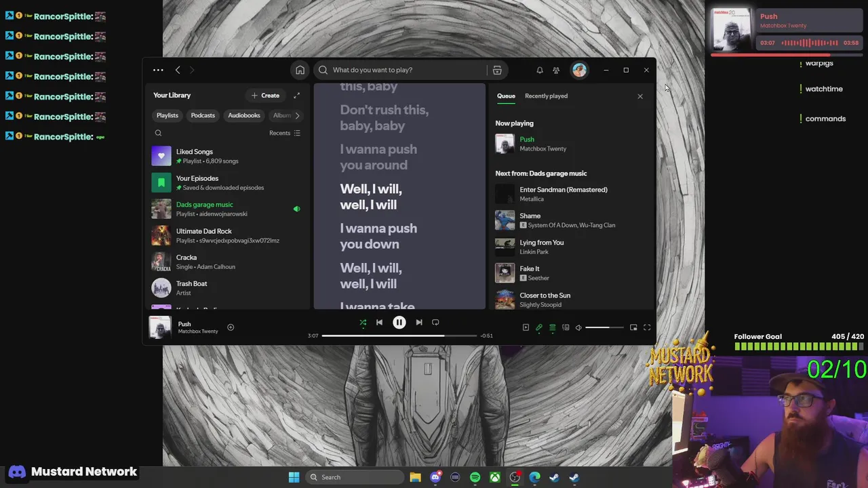Expand Your Library to full view
This screenshot has width=868, height=488.
296,96
